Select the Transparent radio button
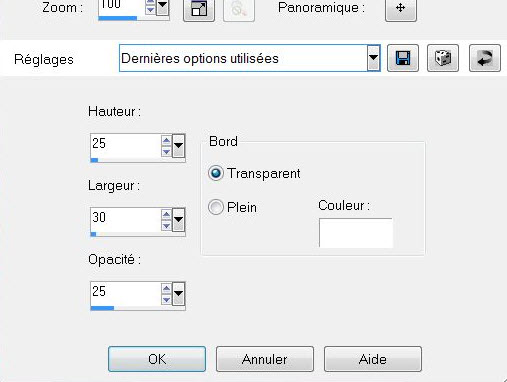 click(215, 173)
